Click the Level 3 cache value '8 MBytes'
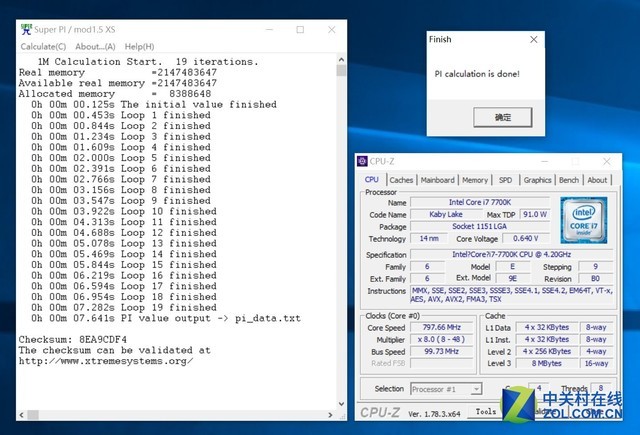This screenshot has width=640, height=435. 547,364
